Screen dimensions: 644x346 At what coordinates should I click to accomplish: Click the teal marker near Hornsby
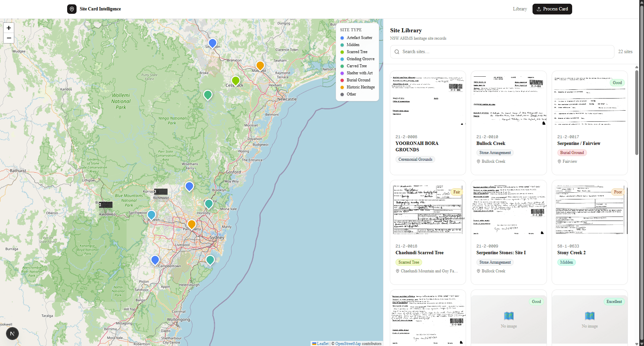(209, 203)
